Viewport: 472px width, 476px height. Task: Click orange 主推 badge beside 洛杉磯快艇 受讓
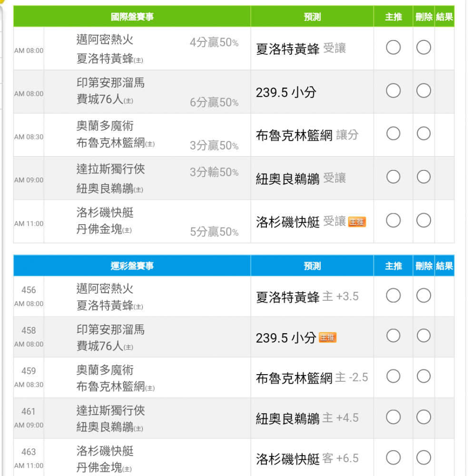coord(357,222)
